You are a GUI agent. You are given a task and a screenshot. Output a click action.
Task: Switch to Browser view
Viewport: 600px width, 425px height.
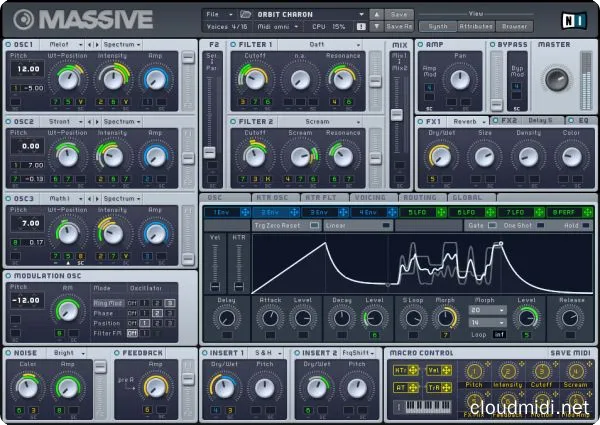pos(514,26)
